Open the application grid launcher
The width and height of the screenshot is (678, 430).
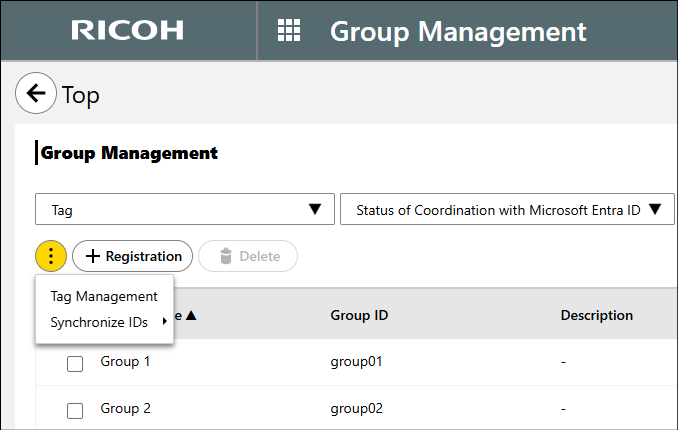tap(288, 31)
